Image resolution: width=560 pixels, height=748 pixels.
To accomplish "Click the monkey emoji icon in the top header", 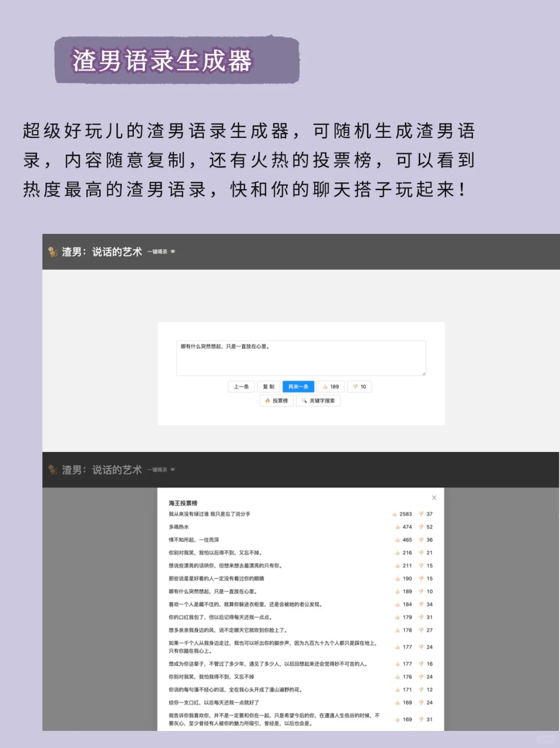I will coord(52,252).
